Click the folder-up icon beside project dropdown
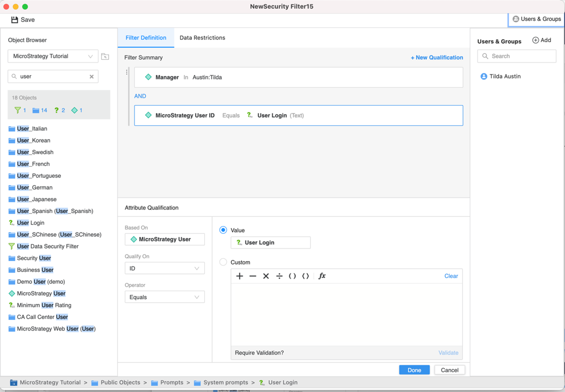The height and width of the screenshot is (392, 565). click(x=105, y=56)
